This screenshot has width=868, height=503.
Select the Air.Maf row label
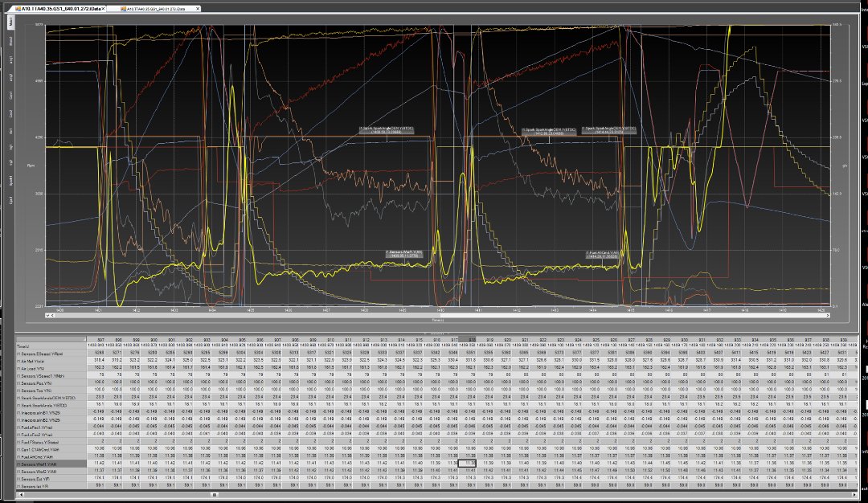pos(51,361)
